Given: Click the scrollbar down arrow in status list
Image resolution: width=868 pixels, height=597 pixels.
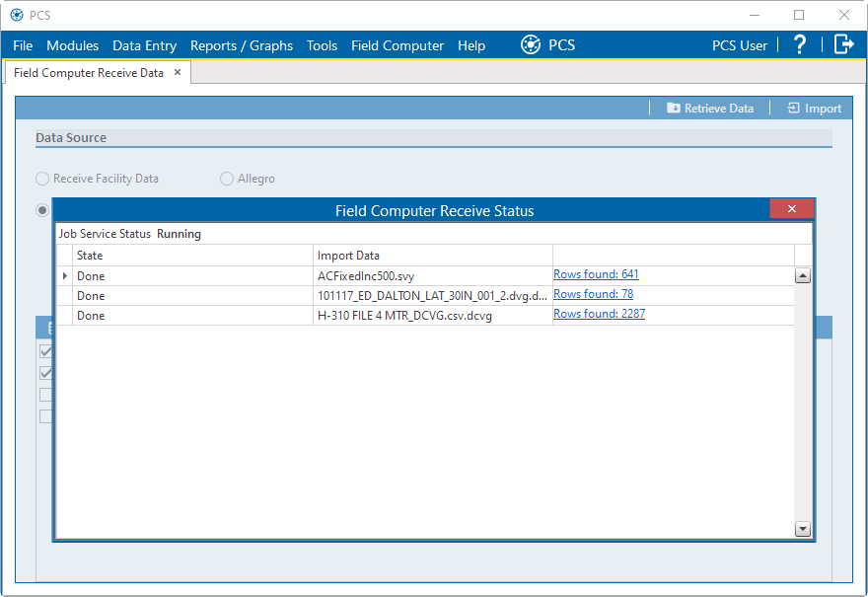Looking at the screenshot, I should [x=802, y=529].
